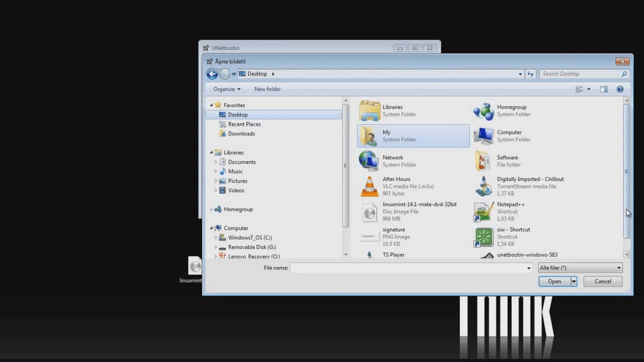Select the My system folder icon
Image resolution: width=644 pixels, height=362 pixels.
pos(369,136)
